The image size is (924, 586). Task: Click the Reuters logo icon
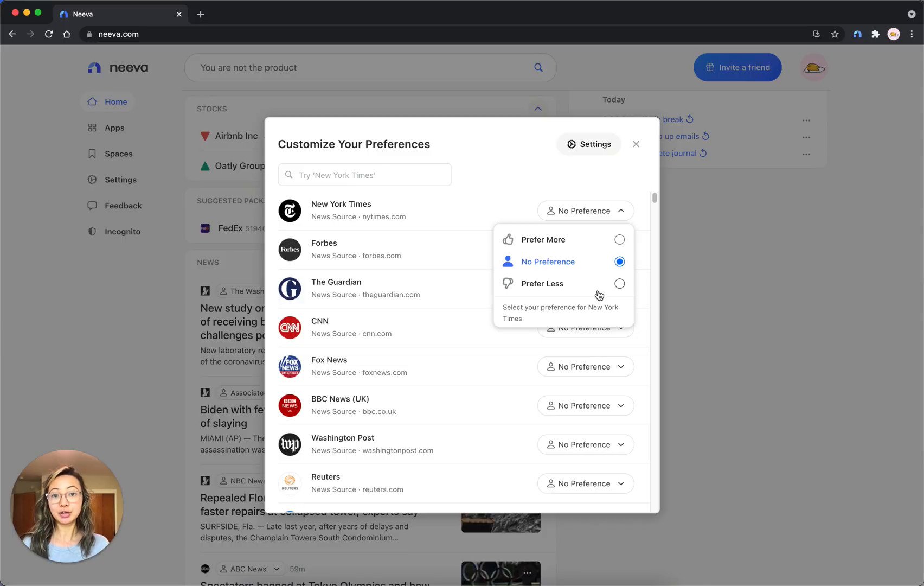tap(290, 483)
